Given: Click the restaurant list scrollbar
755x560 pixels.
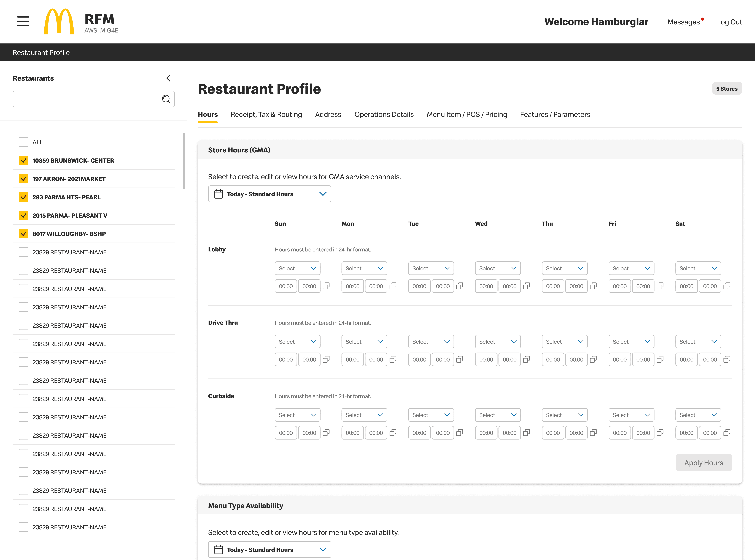Looking at the screenshot, I should 184,161.
